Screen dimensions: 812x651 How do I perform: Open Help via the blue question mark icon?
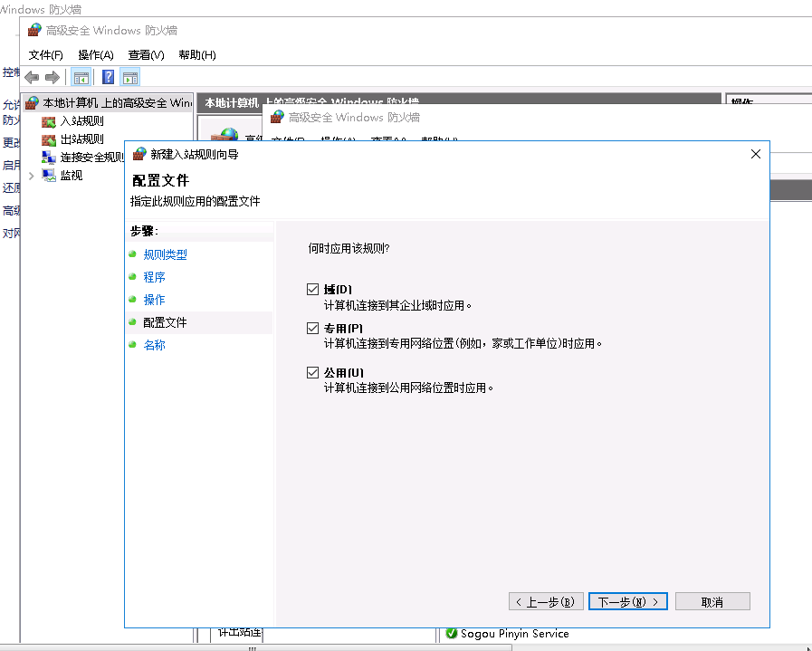click(x=108, y=77)
